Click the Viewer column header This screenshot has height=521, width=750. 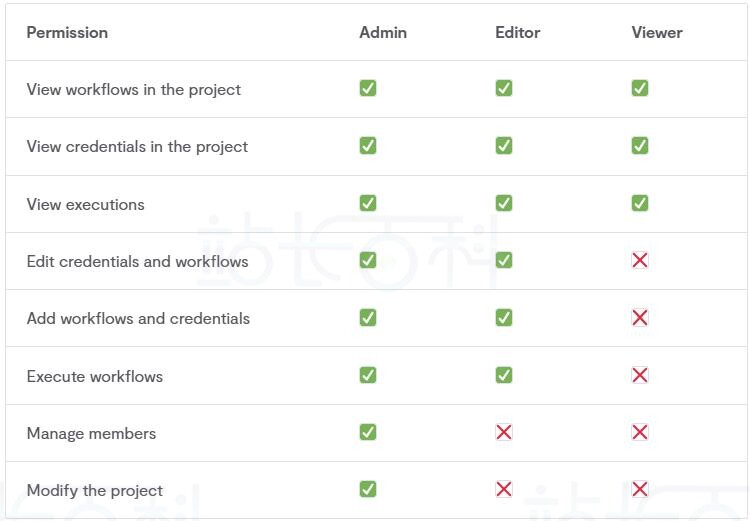point(657,32)
